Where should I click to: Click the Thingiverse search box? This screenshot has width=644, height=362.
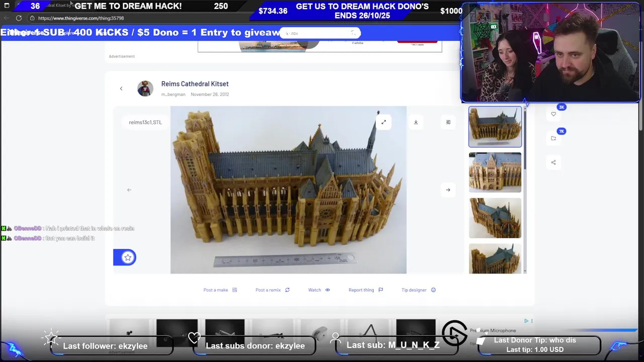320,33
